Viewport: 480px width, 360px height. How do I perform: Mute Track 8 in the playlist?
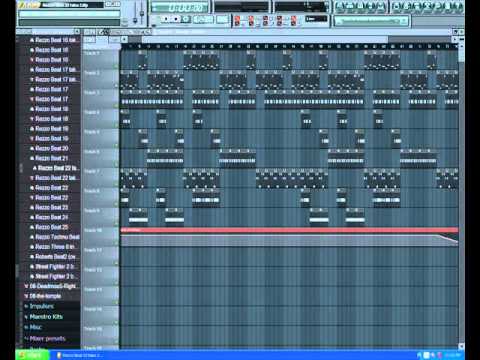(116, 204)
